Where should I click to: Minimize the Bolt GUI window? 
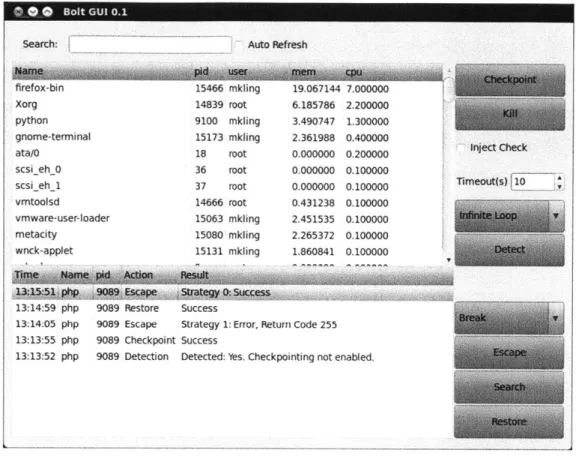[x=33, y=12]
